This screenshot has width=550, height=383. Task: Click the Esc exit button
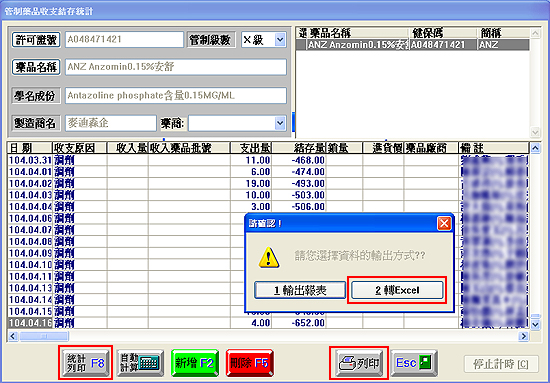[x=414, y=363]
